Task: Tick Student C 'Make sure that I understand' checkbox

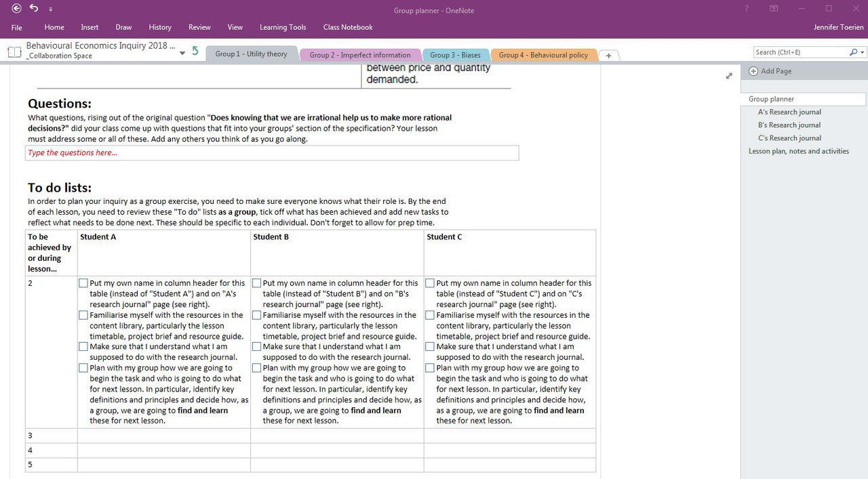Action: pyautogui.click(x=430, y=346)
